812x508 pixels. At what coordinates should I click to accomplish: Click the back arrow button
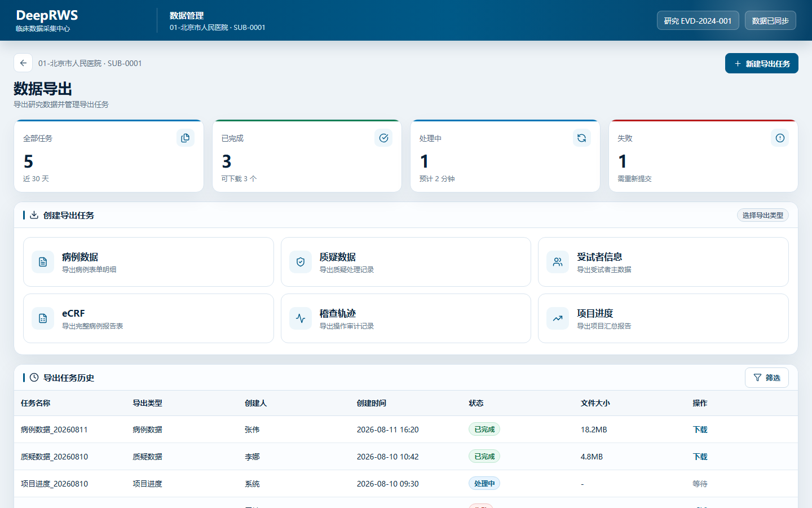[x=23, y=63]
